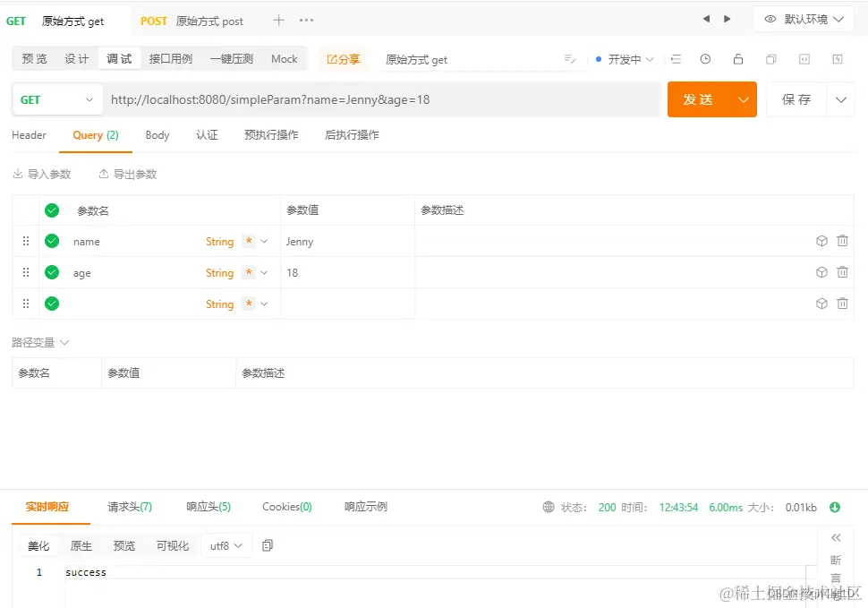Image resolution: width=868 pixels, height=608 pixels.
Task: Open type dropdown chevron for name row
Action: coord(264,241)
